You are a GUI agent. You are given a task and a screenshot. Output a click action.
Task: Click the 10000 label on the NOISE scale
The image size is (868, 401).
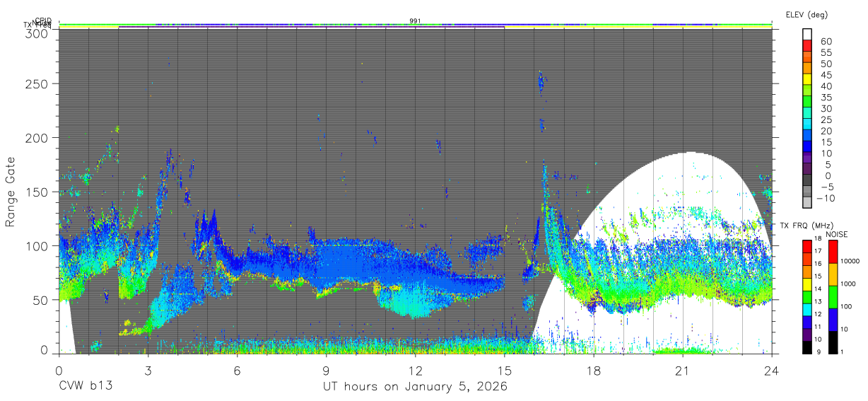tap(850, 262)
